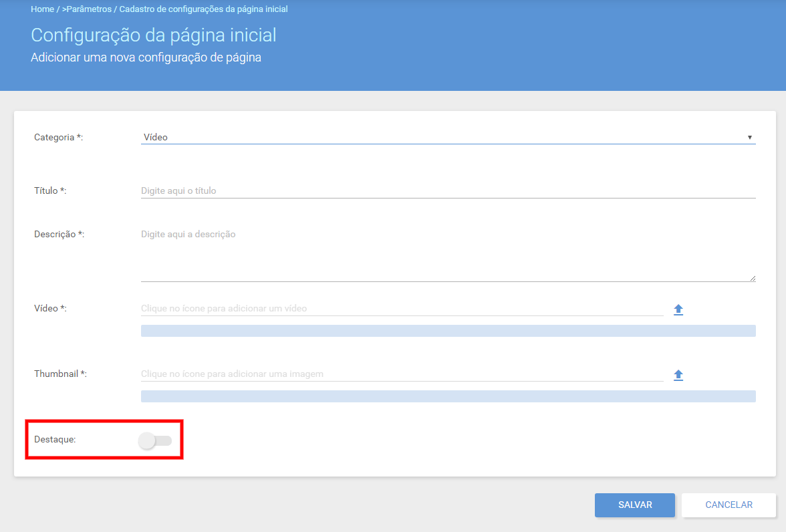The height and width of the screenshot is (532, 786).
Task: Focus the Título input field
Action: click(x=448, y=190)
